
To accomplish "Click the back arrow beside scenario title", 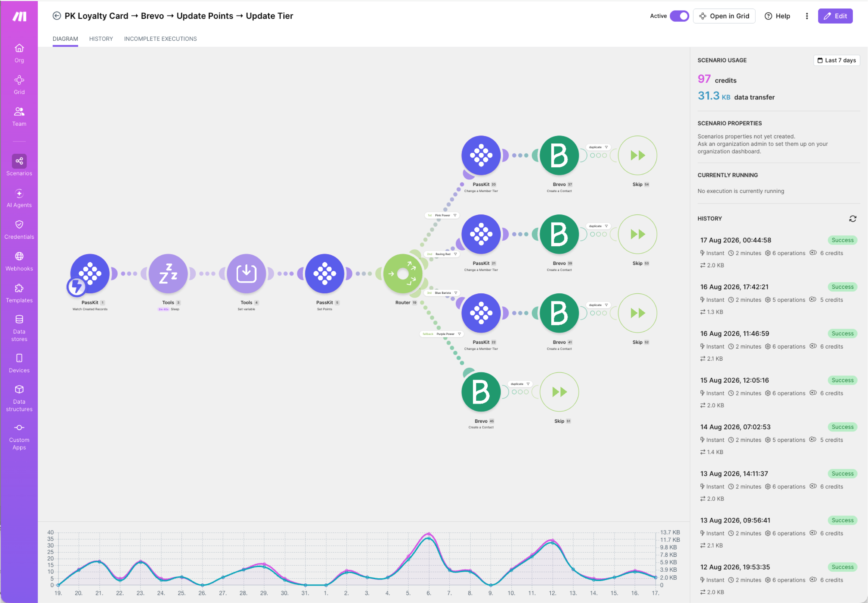I will point(57,16).
